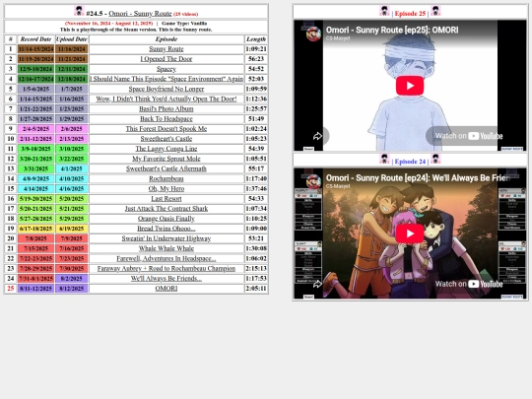Viewport: 532px width, 399px height.
Task: Open Farewell, Adventures In Headspace... episode
Action: [x=166, y=258]
